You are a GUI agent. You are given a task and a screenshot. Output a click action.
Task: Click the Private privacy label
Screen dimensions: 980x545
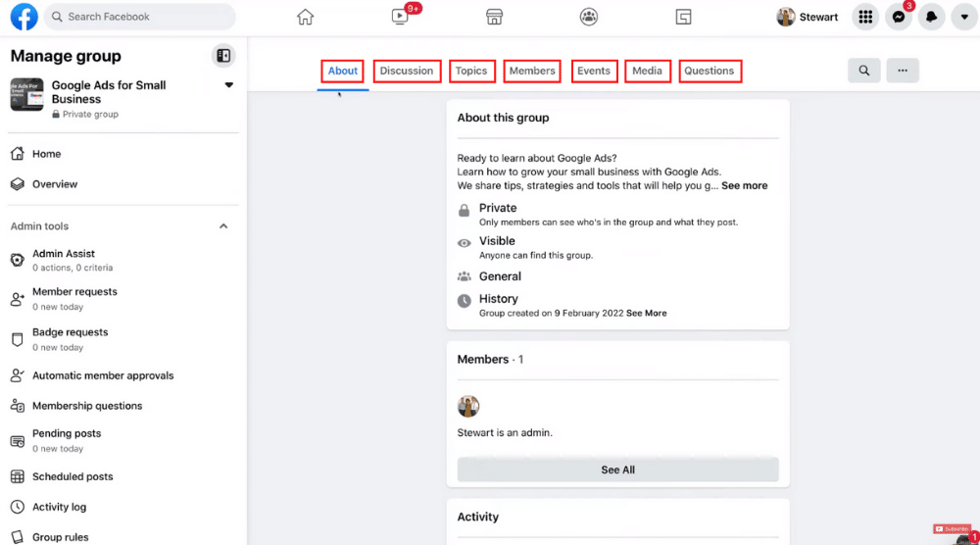498,208
